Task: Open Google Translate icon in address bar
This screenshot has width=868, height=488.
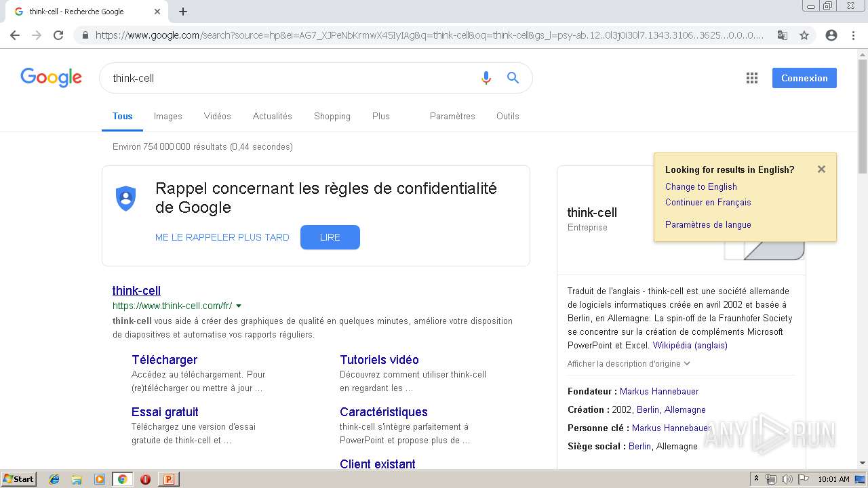Action: [783, 35]
